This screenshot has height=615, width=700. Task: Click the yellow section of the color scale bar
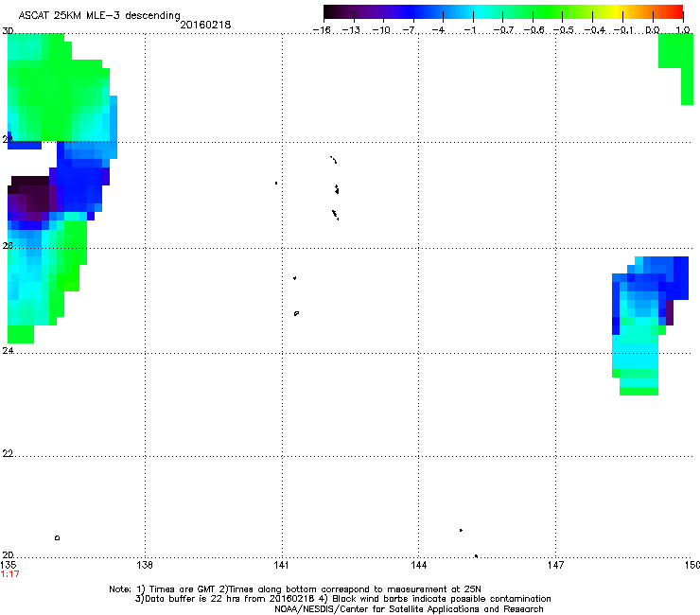618,11
